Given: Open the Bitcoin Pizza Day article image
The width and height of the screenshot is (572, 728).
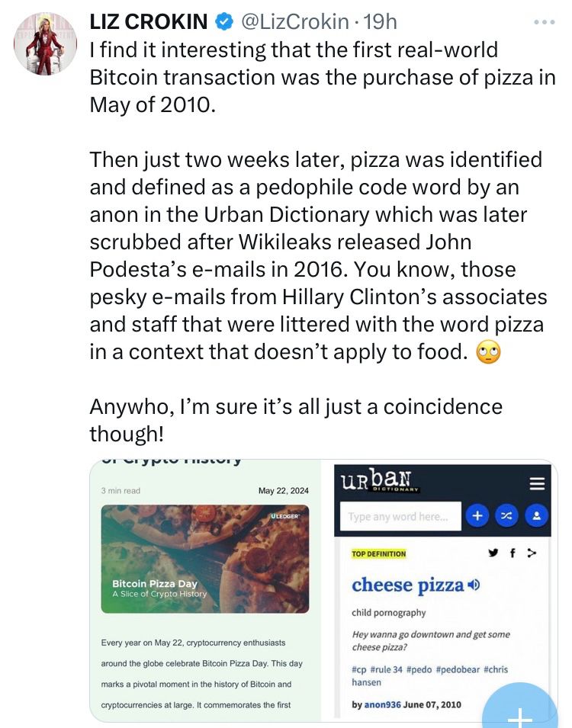Looking at the screenshot, I should [205, 559].
